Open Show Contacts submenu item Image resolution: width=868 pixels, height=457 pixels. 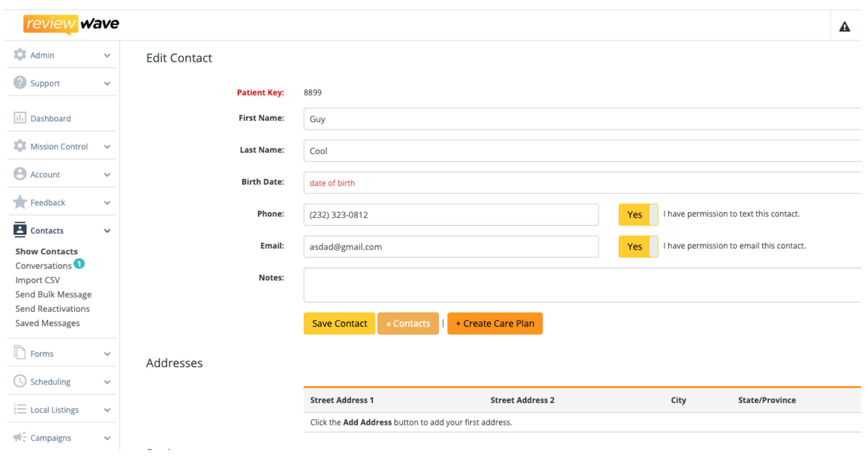click(46, 251)
